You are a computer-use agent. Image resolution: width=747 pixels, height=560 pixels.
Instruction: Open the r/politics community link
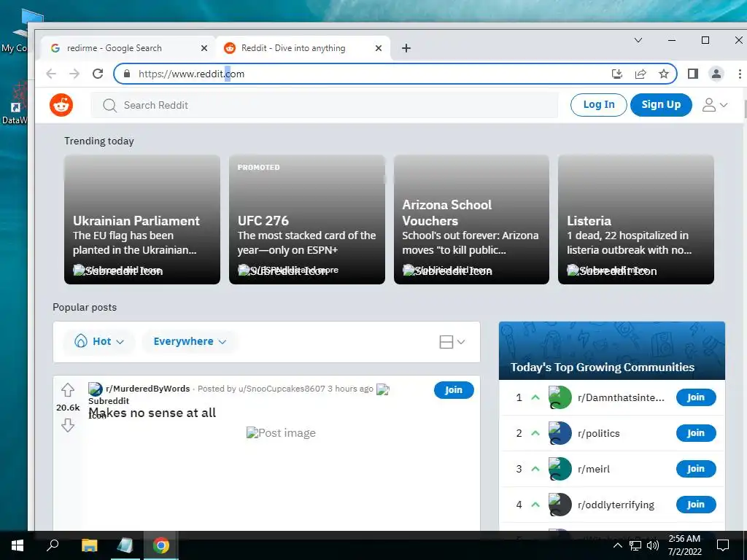(599, 433)
